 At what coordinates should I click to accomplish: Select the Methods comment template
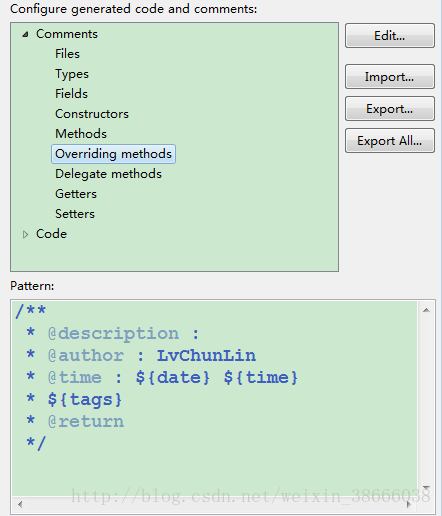tap(81, 134)
